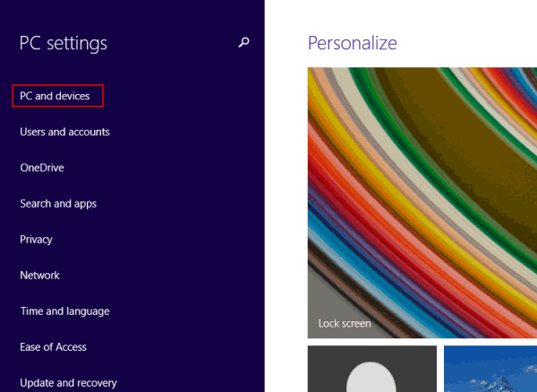Open the OneDrive settings category
The width and height of the screenshot is (537, 392).
[x=42, y=167]
